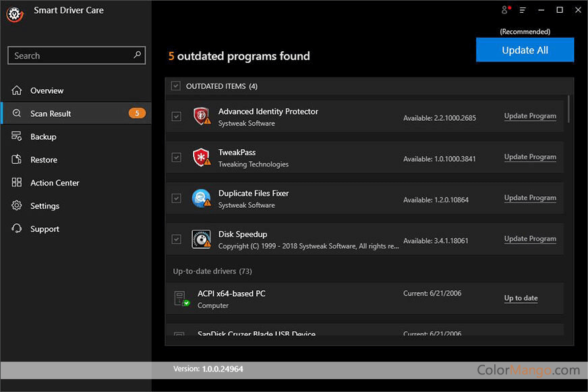Collapse the Up-to-date drivers section header
The width and height of the screenshot is (588, 392).
pyautogui.click(x=212, y=271)
